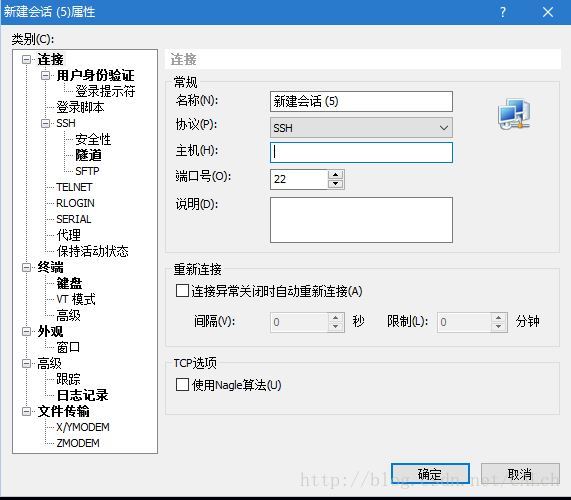The image size is (571, 500).
Task: Open the 键盘 keyboard settings
Action: tap(69, 283)
